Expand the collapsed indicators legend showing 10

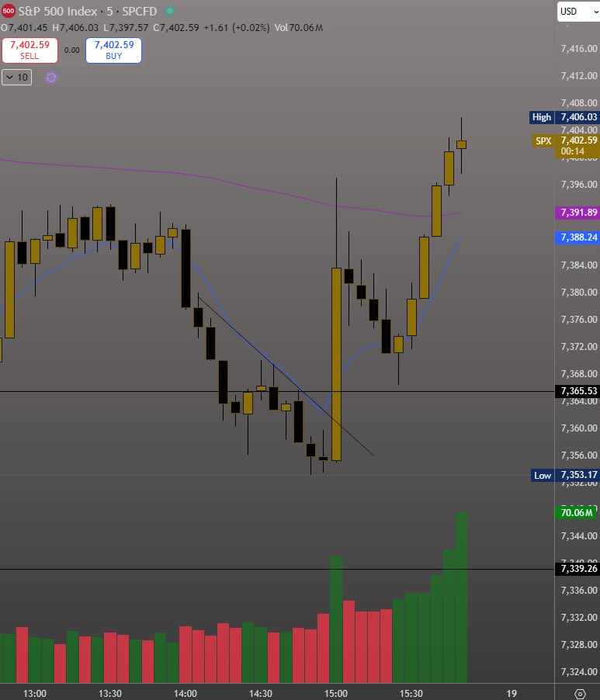tap(17, 78)
